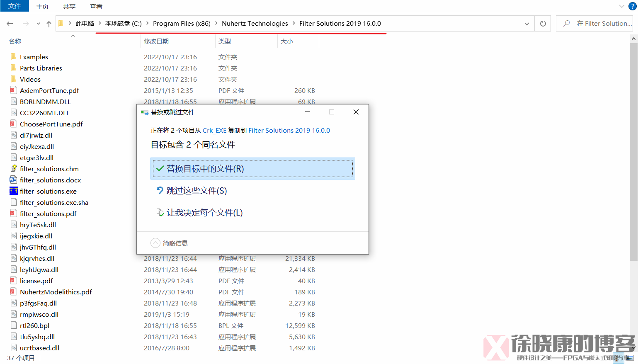Expand chevron after 此电脑 breadcrumb
Image resolution: width=638 pixels, height=364 pixels.
tap(100, 24)
